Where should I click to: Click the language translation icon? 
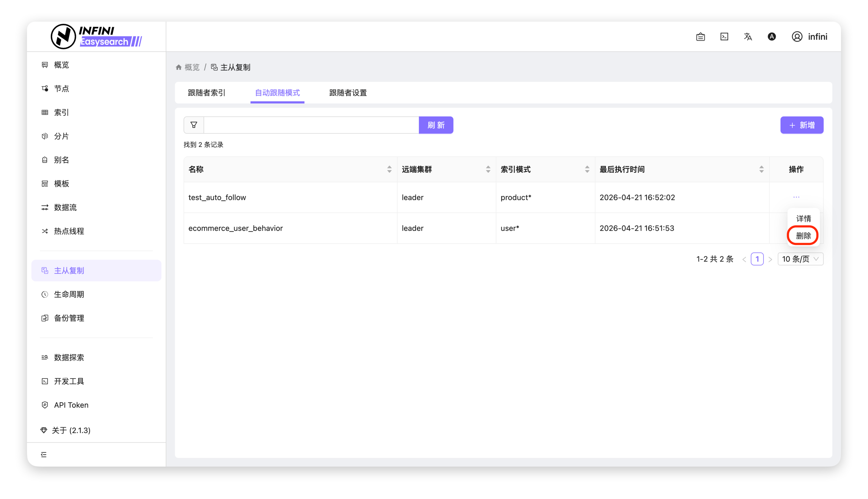tap(748, 37)
